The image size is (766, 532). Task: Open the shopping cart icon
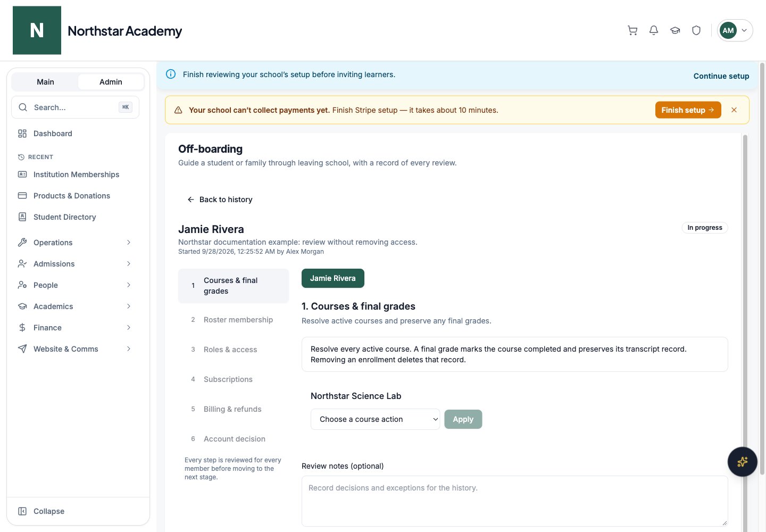pos(632,30)
